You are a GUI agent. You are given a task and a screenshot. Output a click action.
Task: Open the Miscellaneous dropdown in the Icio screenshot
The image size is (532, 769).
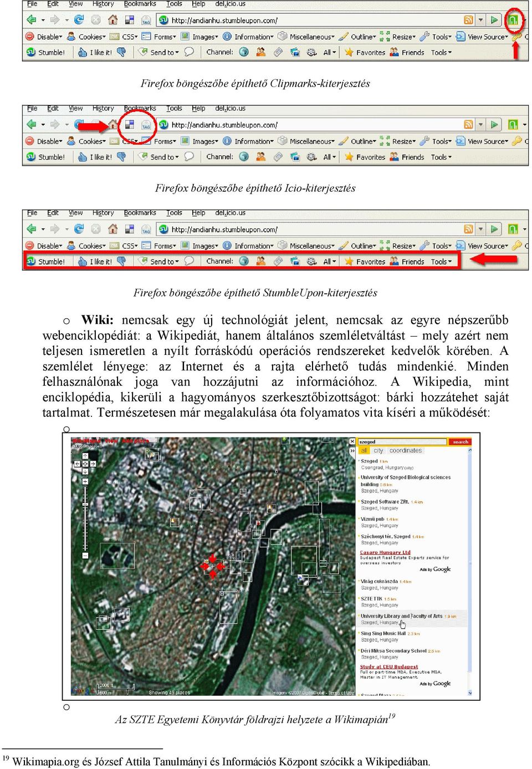click(306, 141)
